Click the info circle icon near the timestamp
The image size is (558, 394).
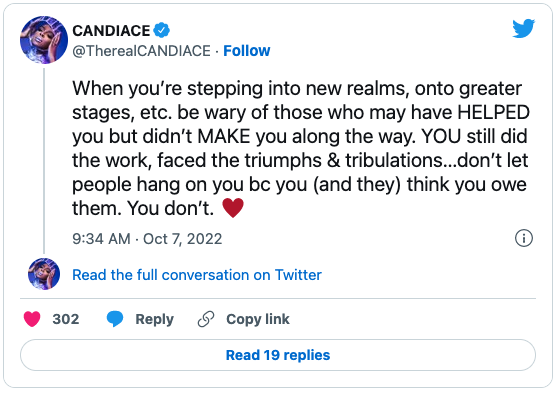(x=524, y=238)
